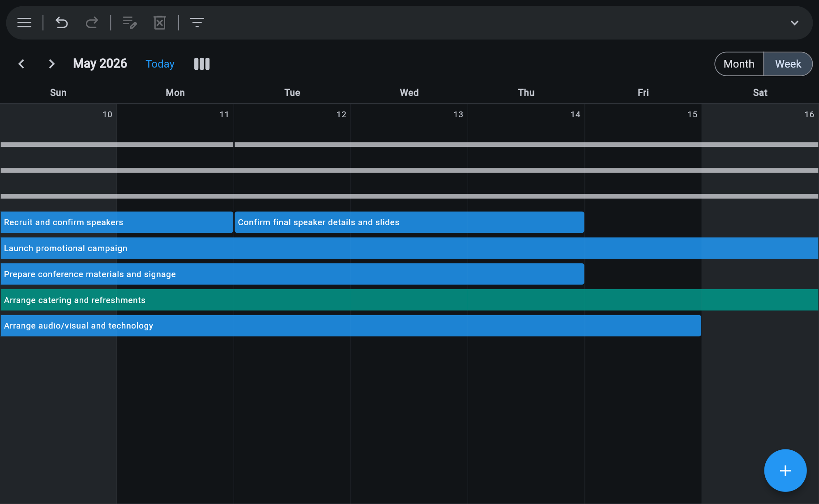Collapse the top toolbar dropdown arrow
The image size is (819, 504).
(x=794, y=22)
